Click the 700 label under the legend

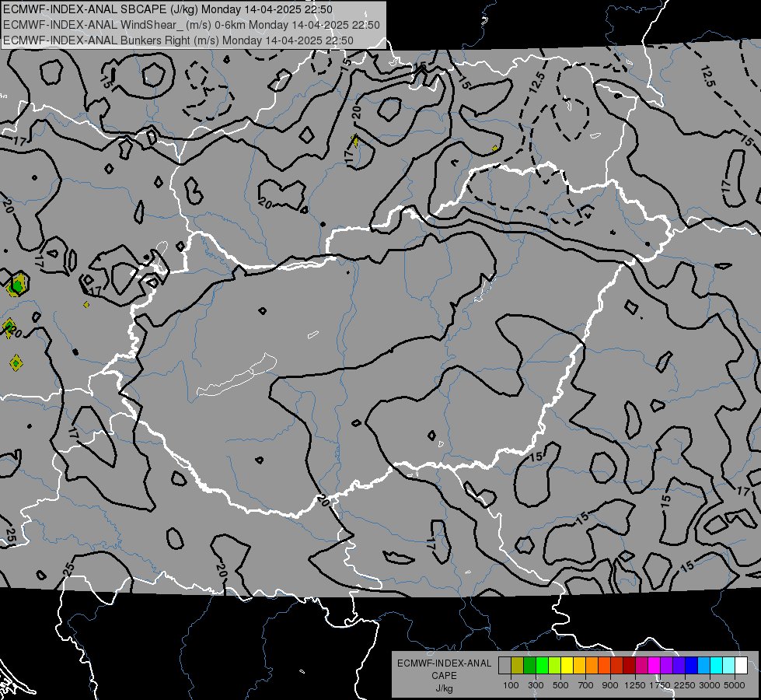586,685
